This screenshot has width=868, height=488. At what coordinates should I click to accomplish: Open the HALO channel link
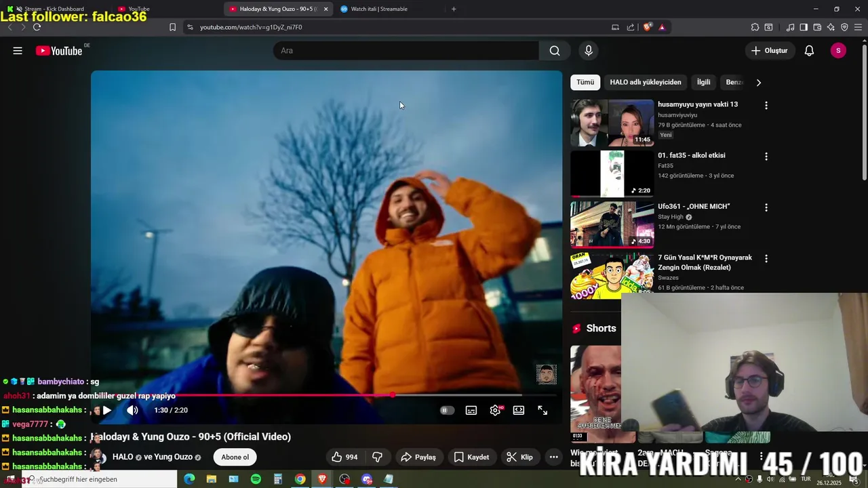pyautogui.click(x=123, y=457)
